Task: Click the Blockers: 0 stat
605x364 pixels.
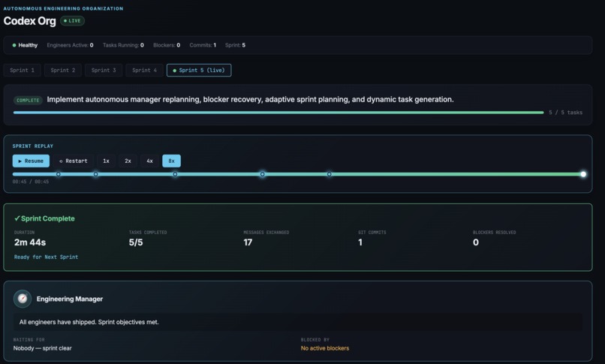Action: coord(167,45)
